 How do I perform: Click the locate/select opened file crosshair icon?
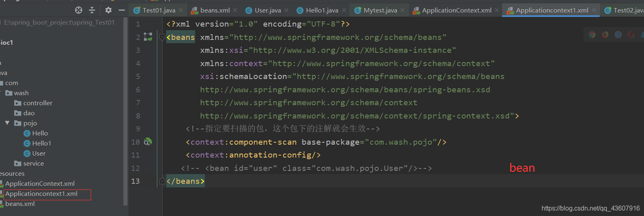[x=79, y=10]
